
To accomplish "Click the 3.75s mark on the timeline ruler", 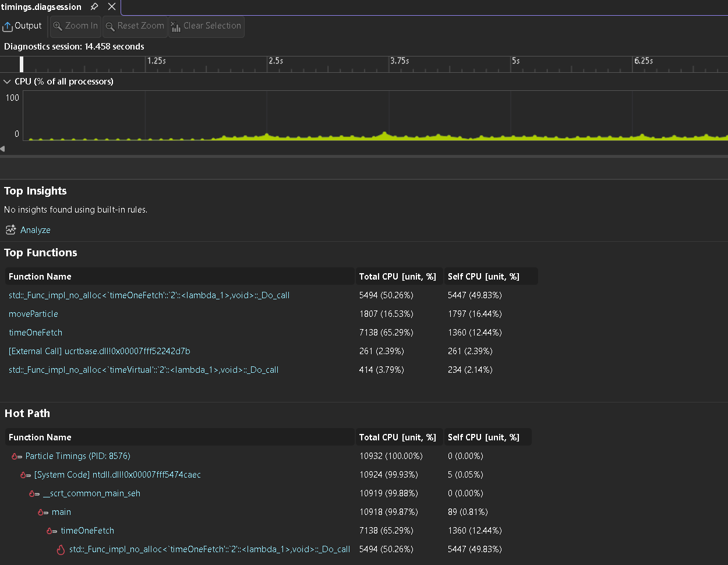I will click(400, 61).
